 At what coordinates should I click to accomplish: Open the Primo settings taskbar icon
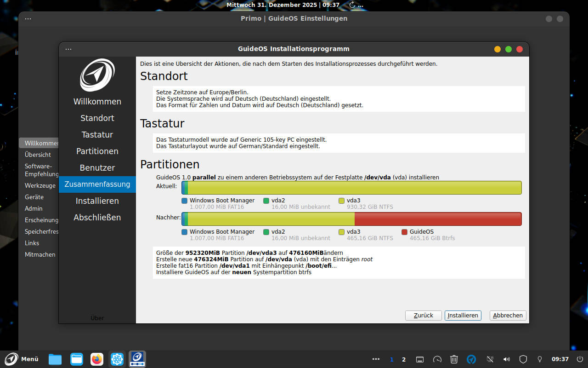(x=117, y=359)
